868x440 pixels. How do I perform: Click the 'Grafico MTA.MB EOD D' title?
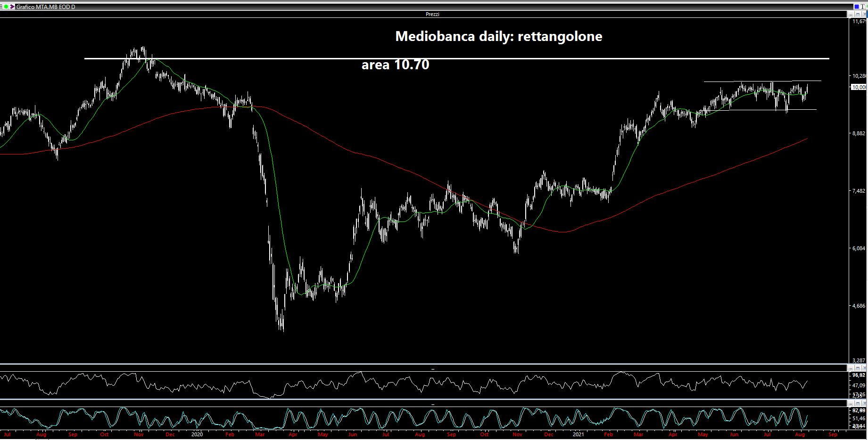[x=46, y=7]
